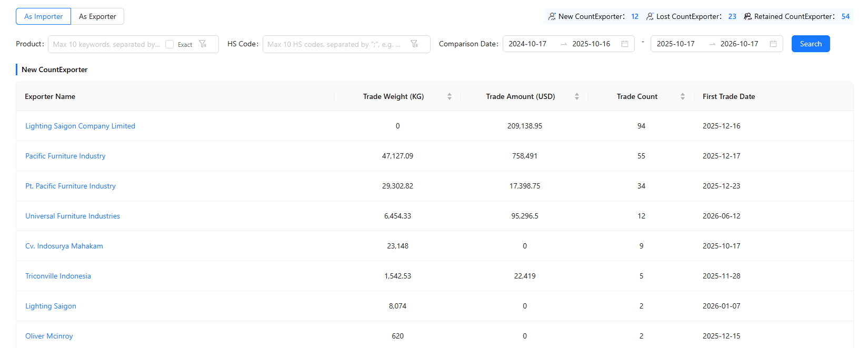
Task: Open Oliver Mcinroy exporter link
Action: (49, 336)
